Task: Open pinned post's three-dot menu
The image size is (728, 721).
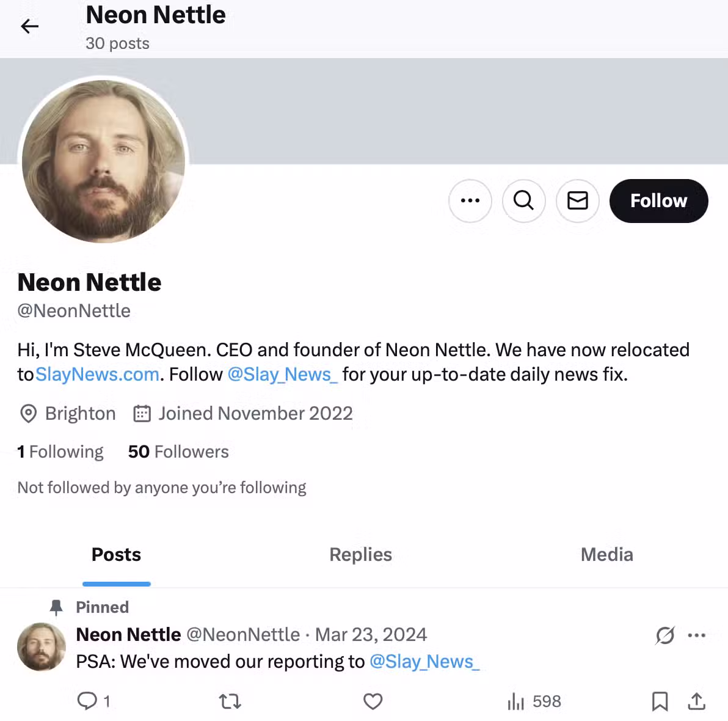Action: tap(696, 635)
